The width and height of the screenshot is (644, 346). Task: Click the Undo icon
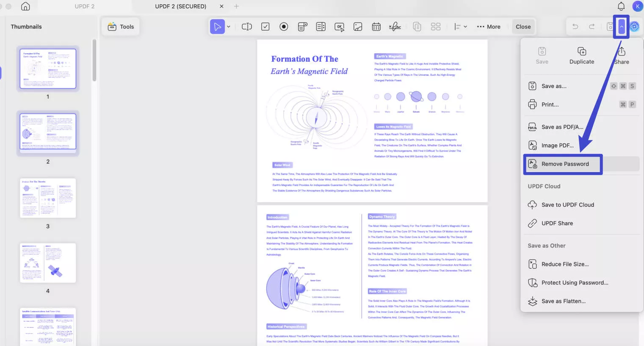click(x=575, y=26)
